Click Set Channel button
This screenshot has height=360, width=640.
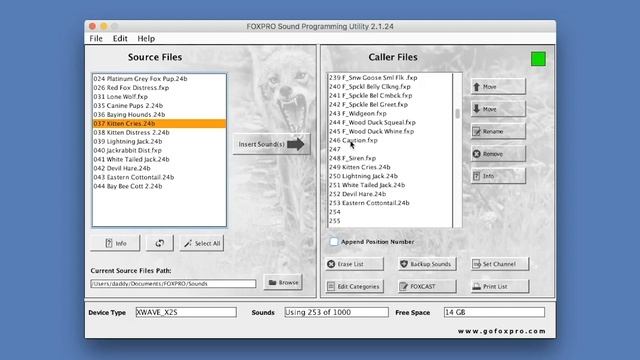click(x=500, y=264)
